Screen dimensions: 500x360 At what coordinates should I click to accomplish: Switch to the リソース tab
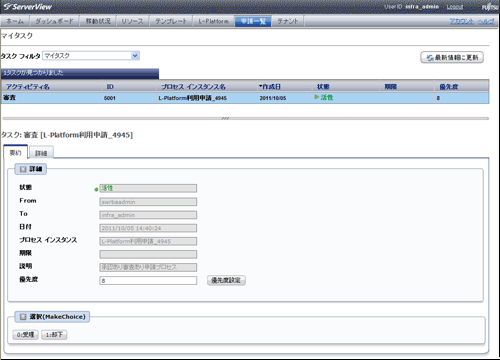pyautogui.click(x=132, y=21)
